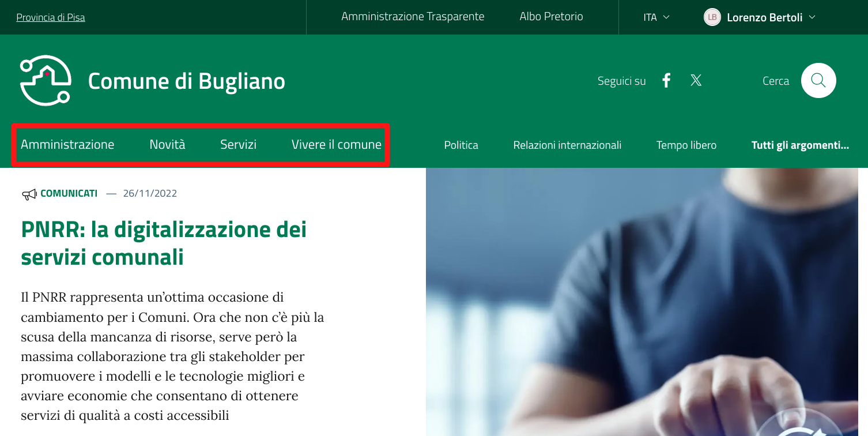Follow the Provincia di Pisa link

coord(51,17)
